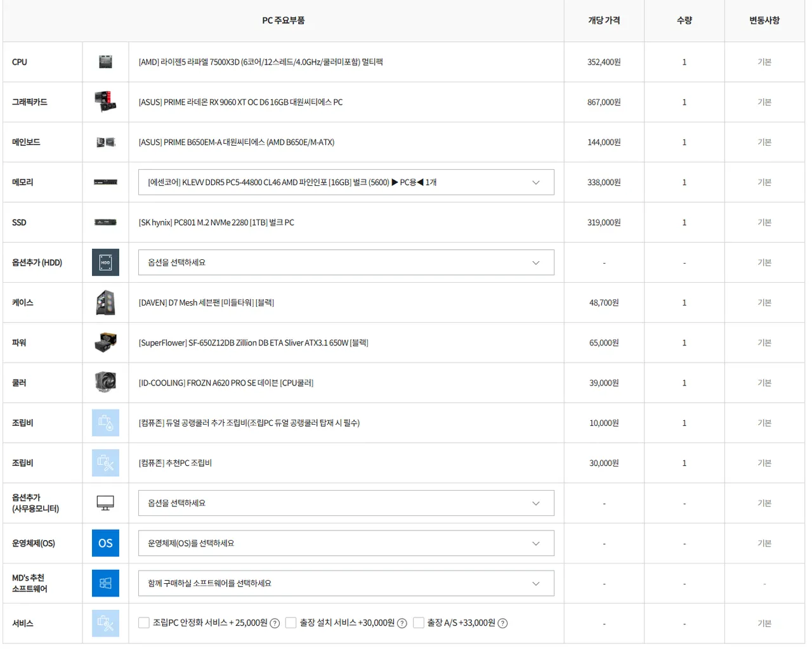Viewport: 812px width, 658px height.
Task: Click the HDD option icon
Action: tap(105, 262)
